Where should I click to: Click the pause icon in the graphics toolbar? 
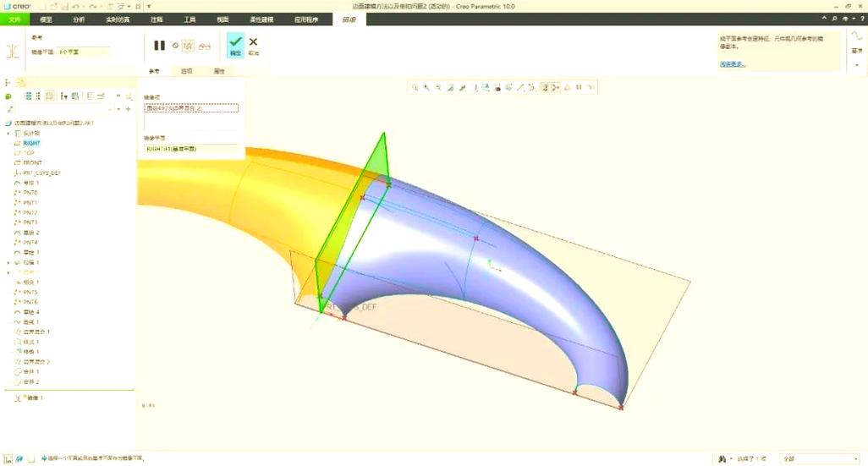[579, 87]
